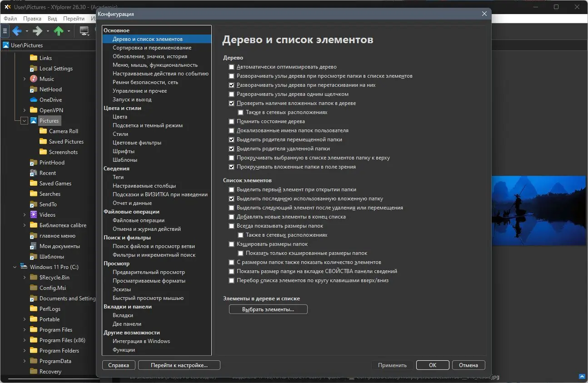The image size is (588, 383).
Task: Collapse the Pictures node in tree
Action: tap(25, 121)
